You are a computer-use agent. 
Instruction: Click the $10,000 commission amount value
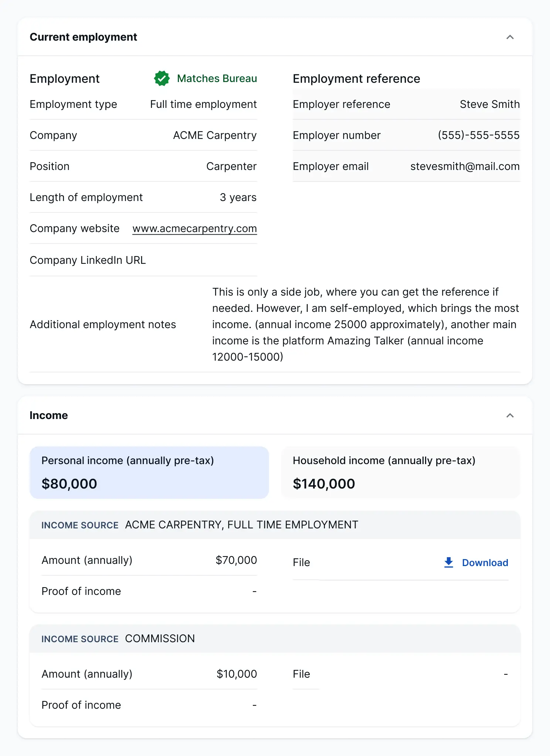pos(237,674)
